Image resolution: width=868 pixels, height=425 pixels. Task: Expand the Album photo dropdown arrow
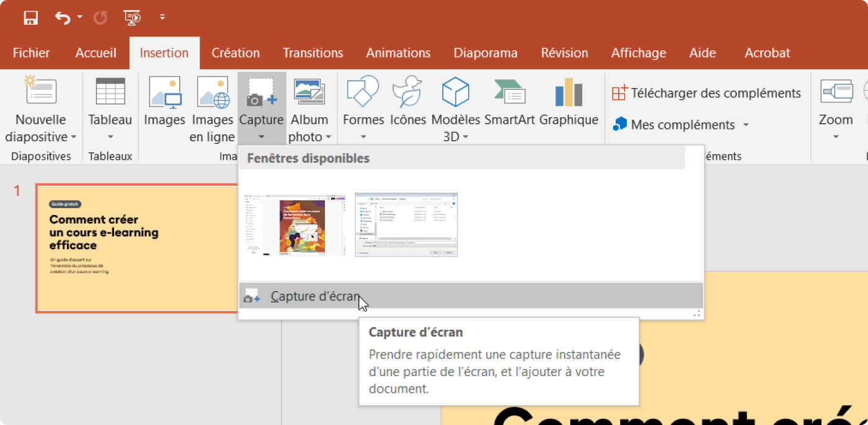(328, 137)
